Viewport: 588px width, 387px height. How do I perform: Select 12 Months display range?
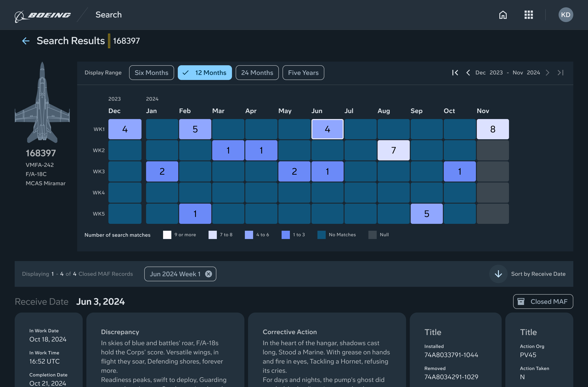[x=205, y=73]
